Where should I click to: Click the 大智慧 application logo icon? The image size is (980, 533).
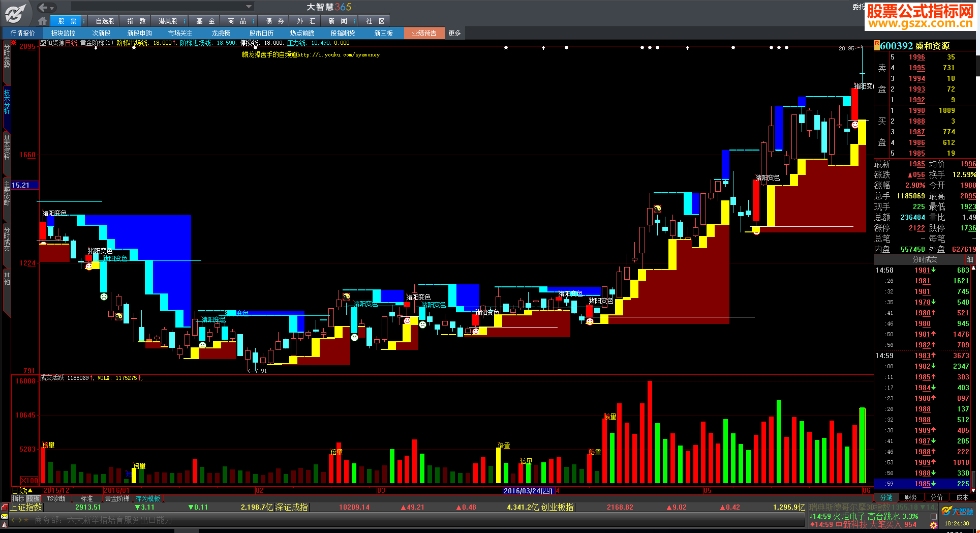(15, 13)
